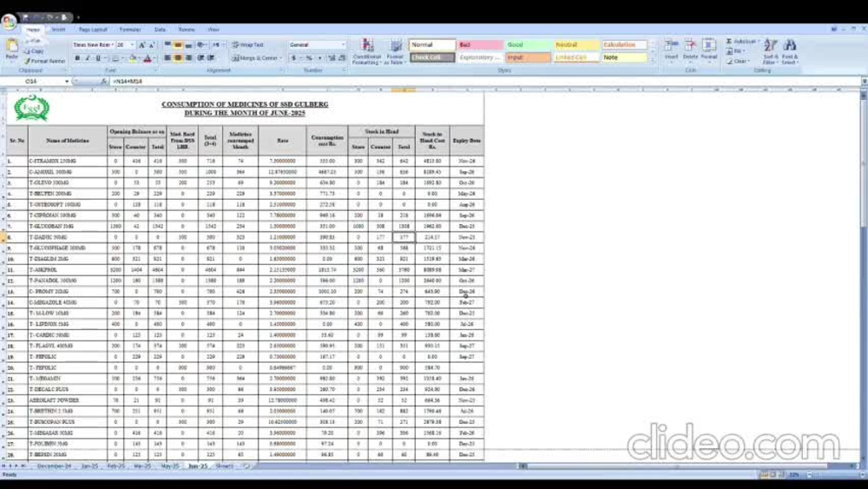868x489 pixels.
Task: Expand the cell styles gallery
Action: (x=654, y=60)
